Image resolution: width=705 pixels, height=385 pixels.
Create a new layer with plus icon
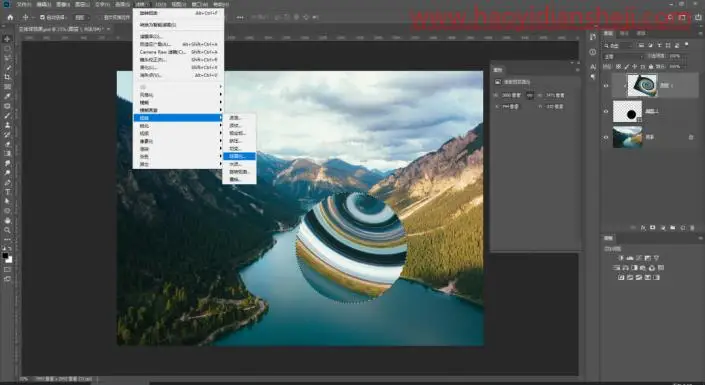683,228
